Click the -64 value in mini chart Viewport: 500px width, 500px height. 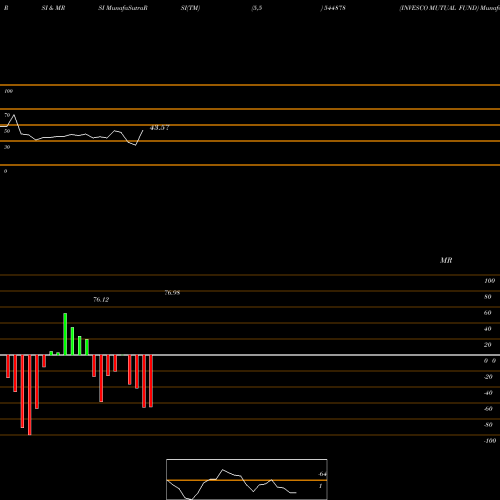tap(322, 474)
